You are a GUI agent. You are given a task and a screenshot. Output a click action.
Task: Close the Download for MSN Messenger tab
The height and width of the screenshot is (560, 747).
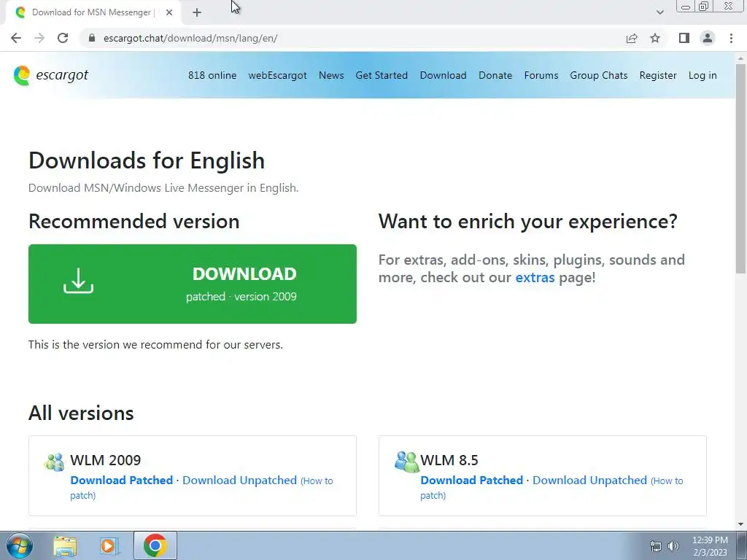coord(169,12)
